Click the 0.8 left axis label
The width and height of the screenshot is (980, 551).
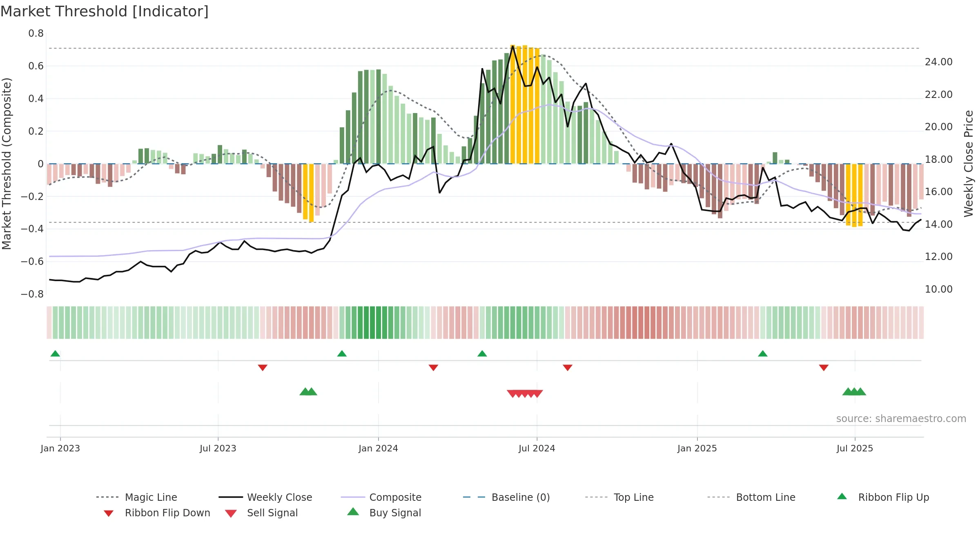(36, 33)
